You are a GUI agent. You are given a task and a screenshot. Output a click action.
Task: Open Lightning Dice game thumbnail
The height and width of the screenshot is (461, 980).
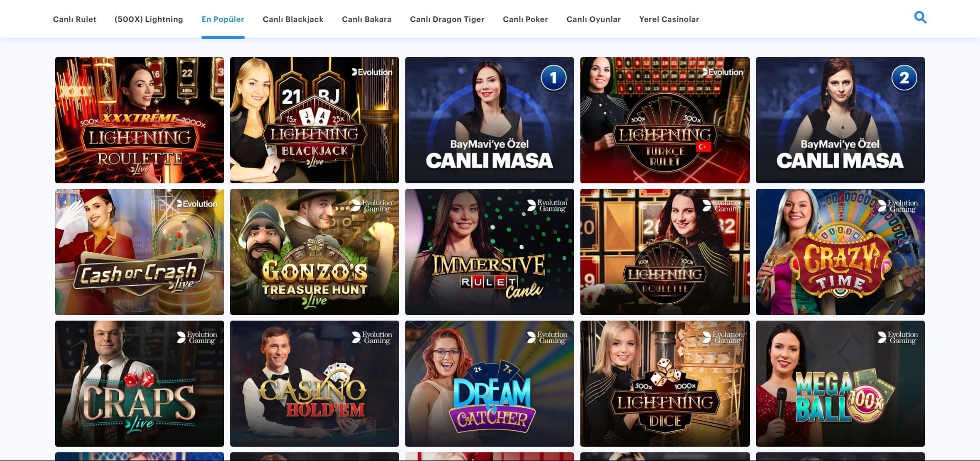click(665, 383)
